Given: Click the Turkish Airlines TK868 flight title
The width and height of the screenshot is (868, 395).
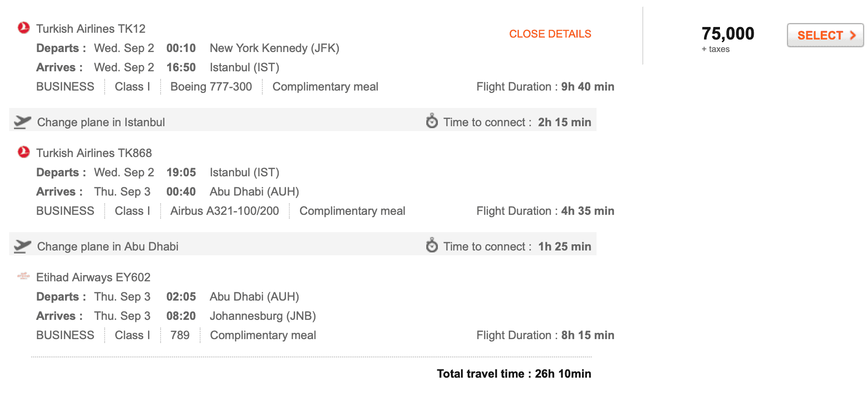Looking at the screenshot, I should tap(94, 153).
